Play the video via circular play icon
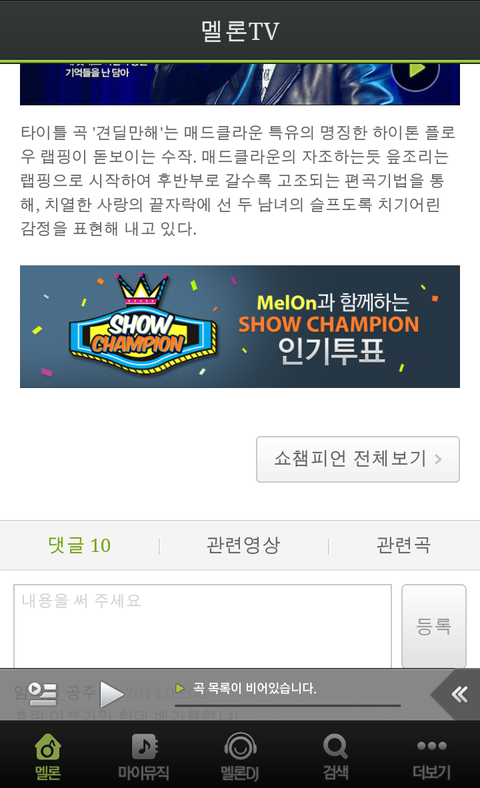The width and height of the screenshot is (480, 788). (x=415, y=70)
